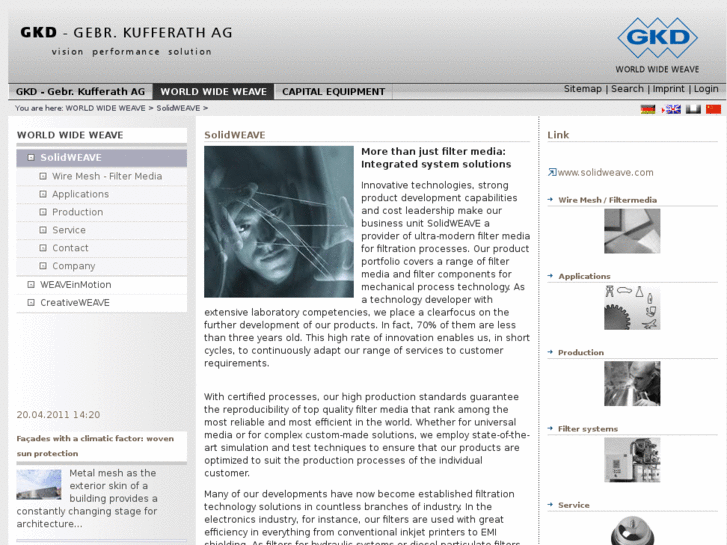Open the WORLD WIDE WEAVE tab
Viewport: 727px width, 545px height.
pos(213,92)
